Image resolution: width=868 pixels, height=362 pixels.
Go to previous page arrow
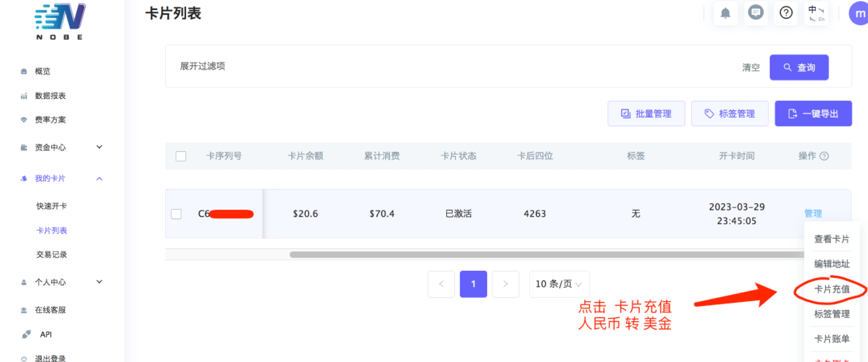pyautogui.click(x=441, y=284)
